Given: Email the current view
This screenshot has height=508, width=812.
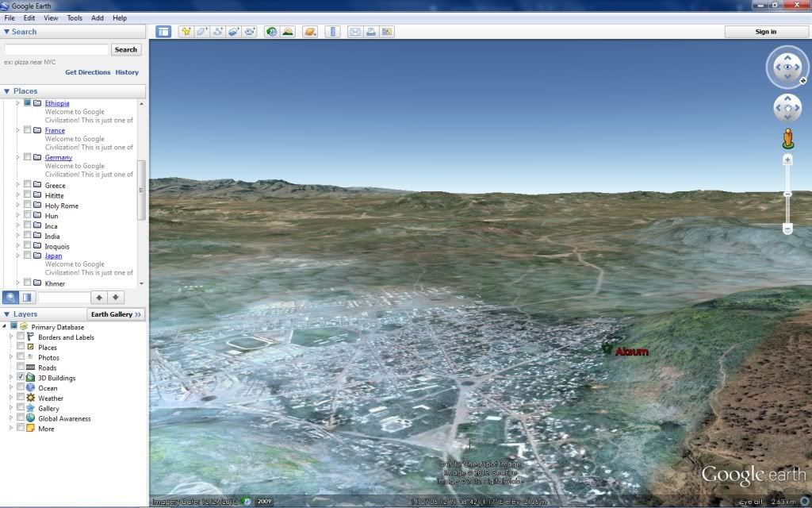Looking at the screenshot, I should coord(354,32).
